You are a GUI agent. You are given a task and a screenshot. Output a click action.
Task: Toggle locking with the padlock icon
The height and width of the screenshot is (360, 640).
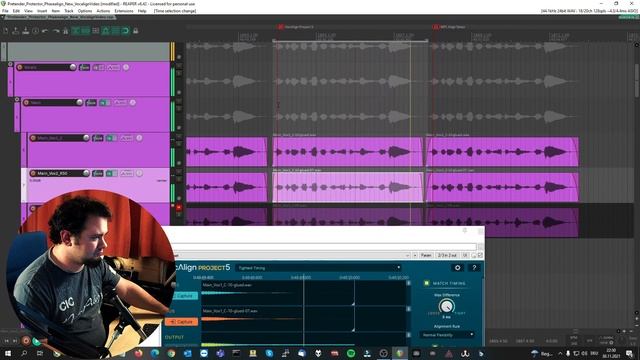point(136,31)
